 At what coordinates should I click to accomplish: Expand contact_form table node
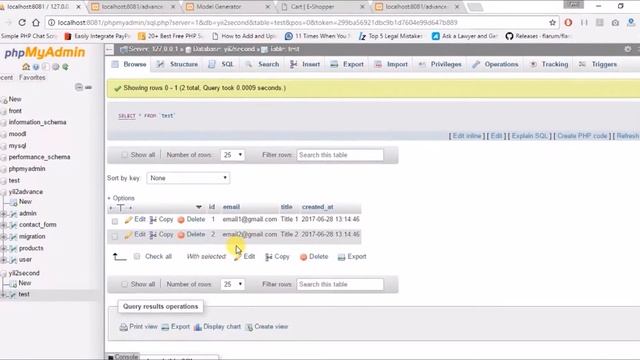(x=4, y=225)
